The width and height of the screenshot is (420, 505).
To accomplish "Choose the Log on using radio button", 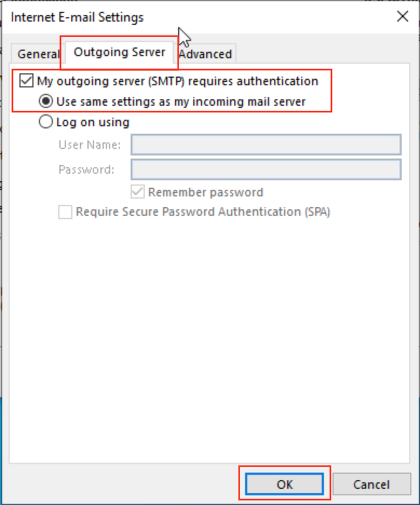I will (47, 122).
